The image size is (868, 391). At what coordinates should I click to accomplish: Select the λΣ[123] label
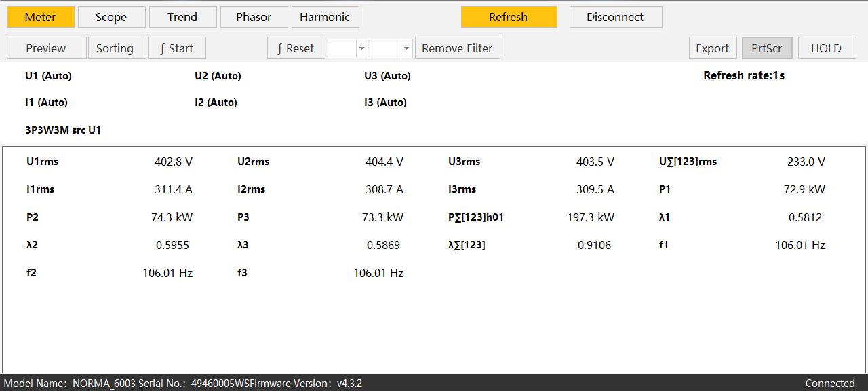[467, 245]
